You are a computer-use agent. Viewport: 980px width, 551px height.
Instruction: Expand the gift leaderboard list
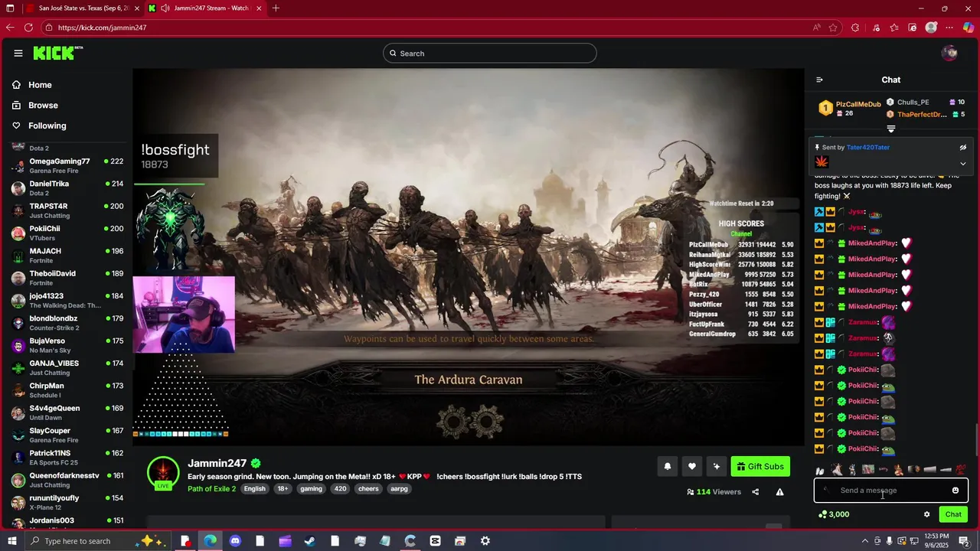891,129
